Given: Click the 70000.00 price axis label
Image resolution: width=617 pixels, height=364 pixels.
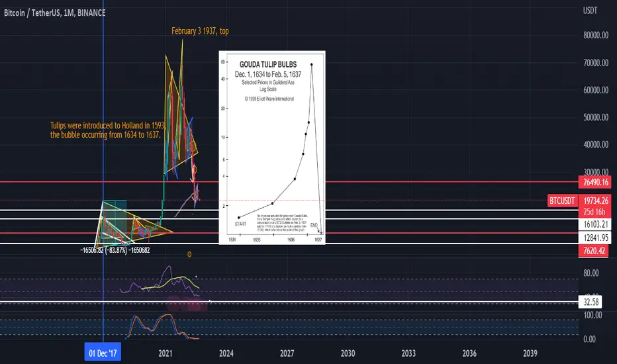Looking at the screenshot, I should 596,63.
